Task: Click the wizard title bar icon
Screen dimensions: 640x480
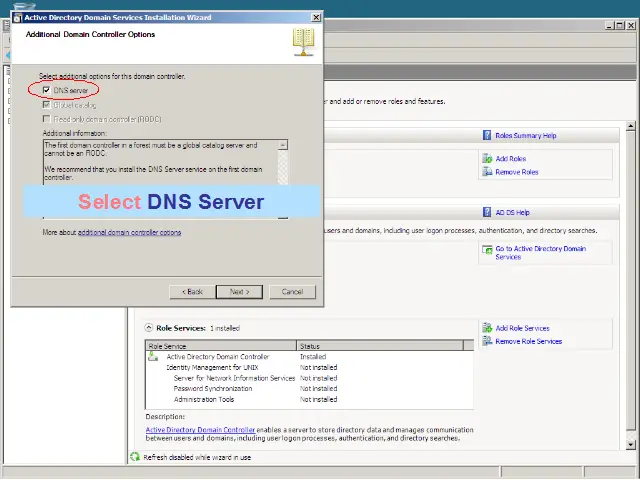Action: [18, 18]
